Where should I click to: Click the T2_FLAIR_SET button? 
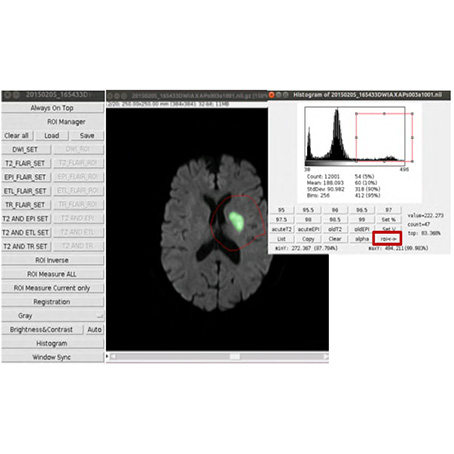pos(26,163)
